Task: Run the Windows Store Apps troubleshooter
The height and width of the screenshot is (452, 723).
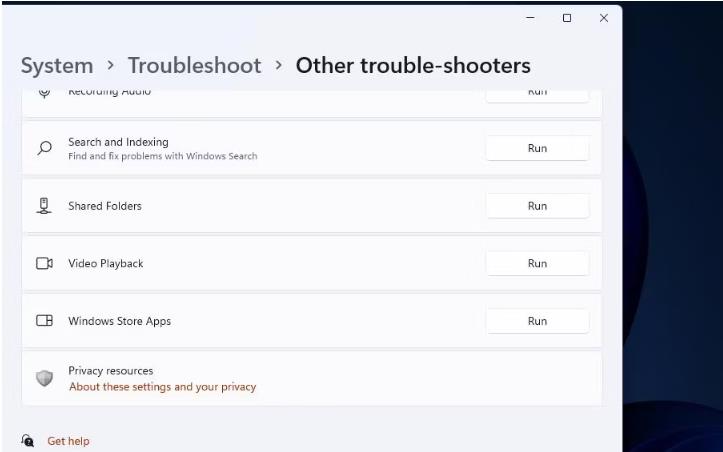Action: click(x=537, y=321)
